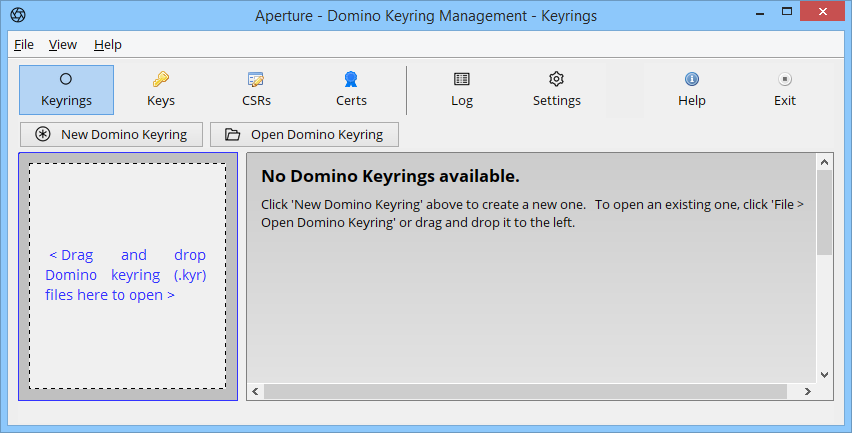This screenshot has height=433, width=852.
Task: Open Settings with the gear icon
Action: point(556,90)
